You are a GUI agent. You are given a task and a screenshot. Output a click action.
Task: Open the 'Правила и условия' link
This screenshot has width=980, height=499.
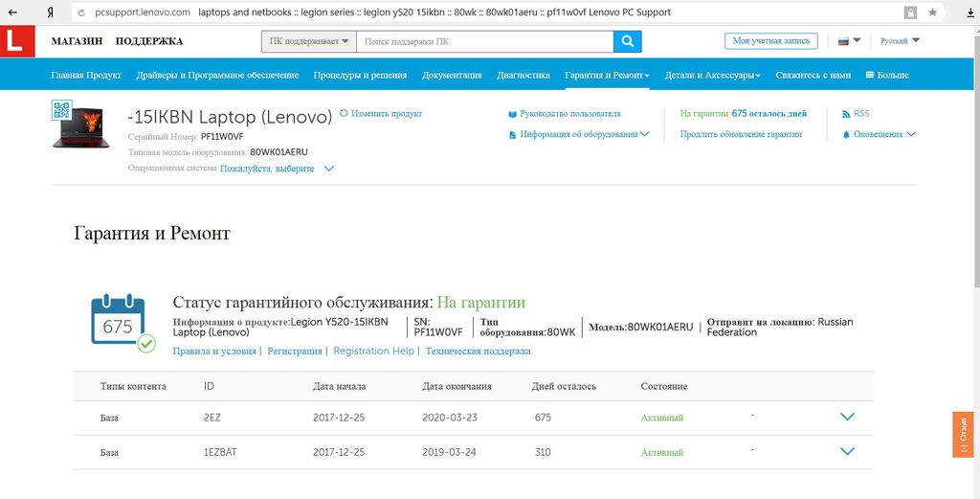pos(214,352)
